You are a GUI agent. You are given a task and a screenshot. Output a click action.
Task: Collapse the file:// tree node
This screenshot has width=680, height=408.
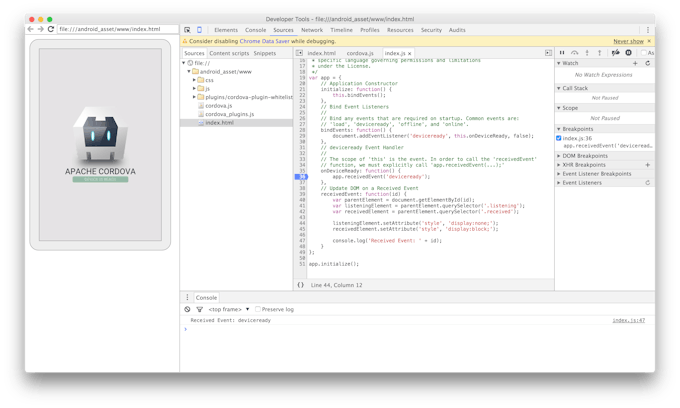pos(184,63)
